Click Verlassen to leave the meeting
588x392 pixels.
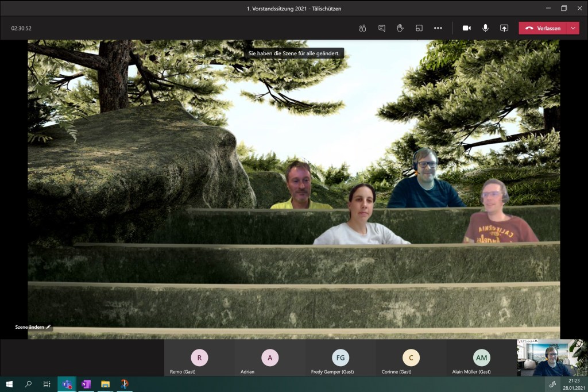(543, 28)
